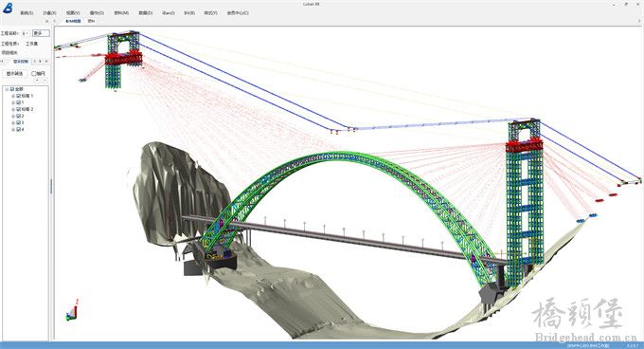This screenshot has height=349, width=644.
Task: Uncheck the 全部 root checkbox
Action: pyautogui.click(x=12, y=89)
